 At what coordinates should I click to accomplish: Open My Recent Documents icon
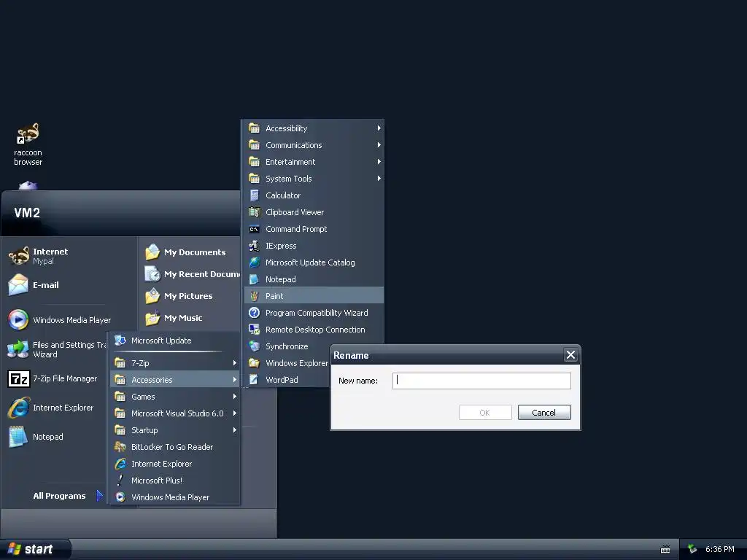tap(152, 274)
